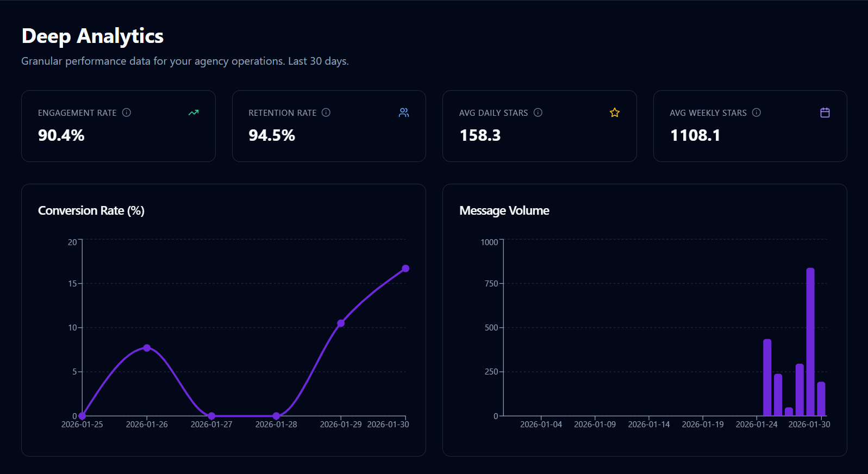Click the blue users icon in Retention card
The height and width of the screenshot is (474, 868).
[404, 113]
